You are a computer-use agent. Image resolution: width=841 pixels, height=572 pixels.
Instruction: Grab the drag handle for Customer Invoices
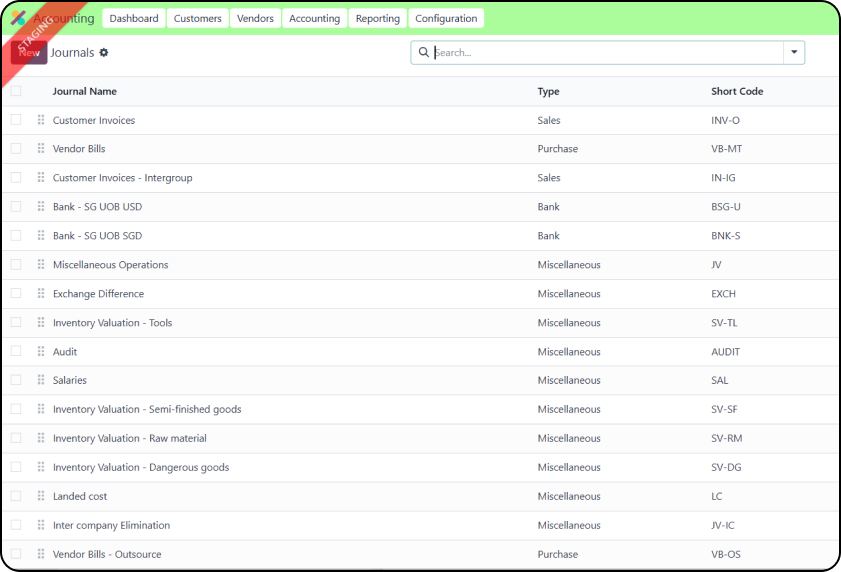(41, 120)
